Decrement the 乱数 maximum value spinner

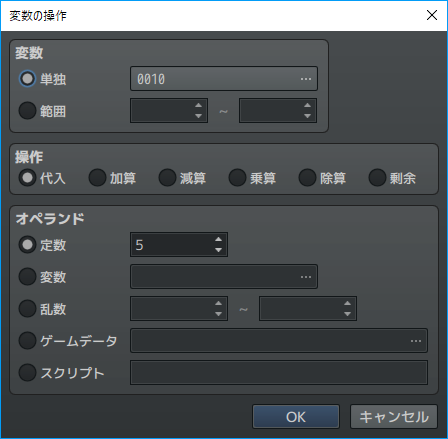coord(347,314)
